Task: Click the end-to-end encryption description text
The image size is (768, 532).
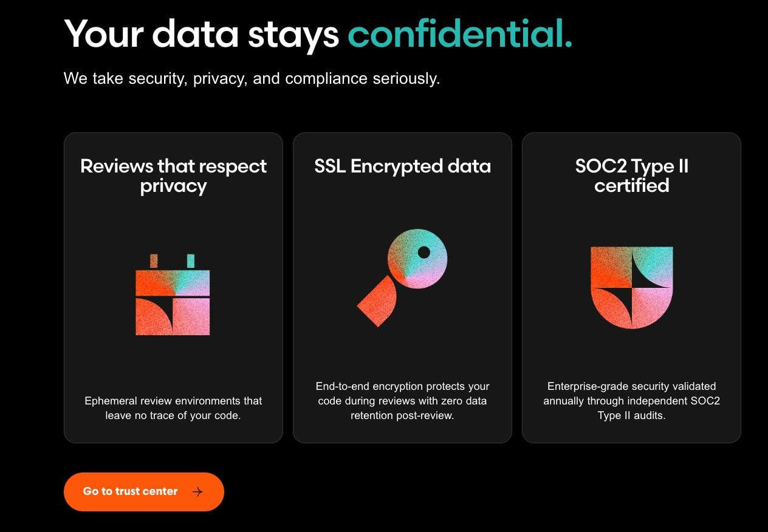Action: click(x=402, y=401)
